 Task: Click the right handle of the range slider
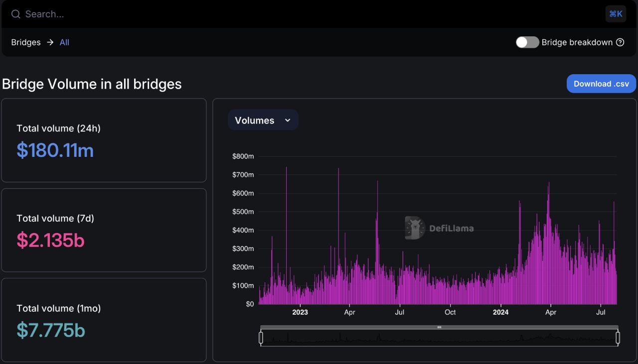point(618,338)
